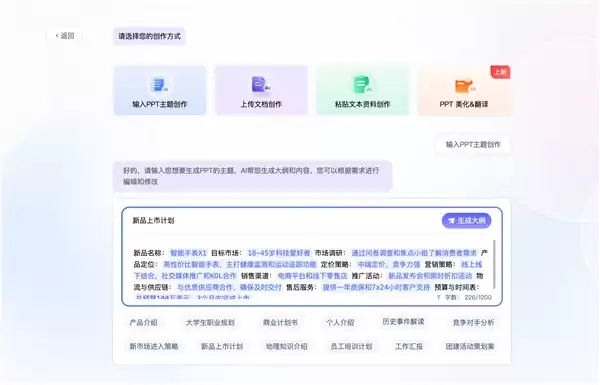
Task: Edit the 通过问卷调查和焦点小组了解消费者需求 research value
Action: (414, 253)
